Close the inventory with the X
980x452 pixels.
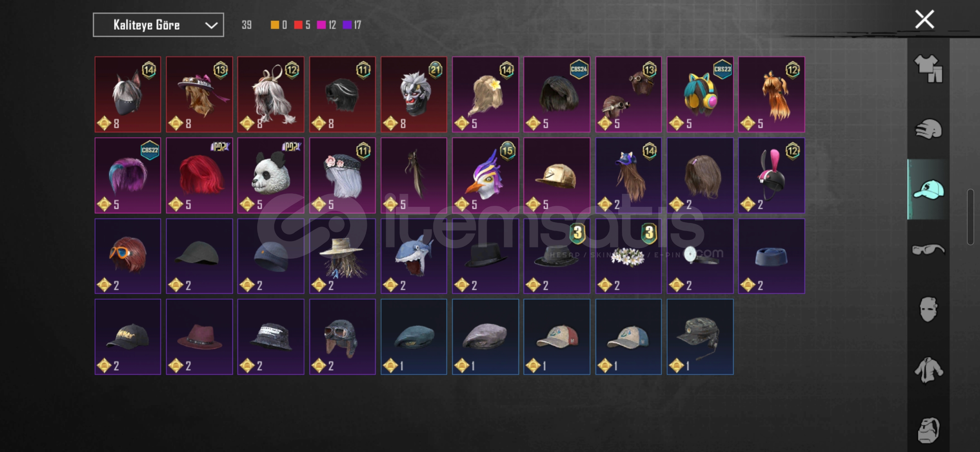[924, 19]
